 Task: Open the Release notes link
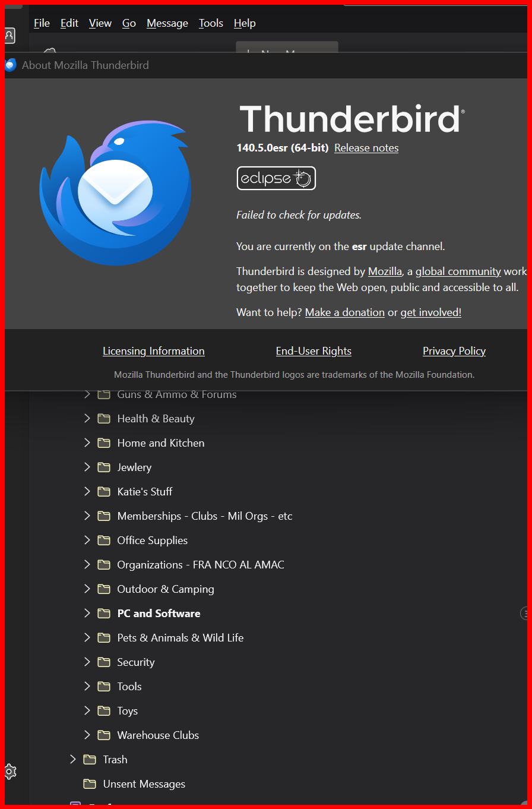coord(366,148)
